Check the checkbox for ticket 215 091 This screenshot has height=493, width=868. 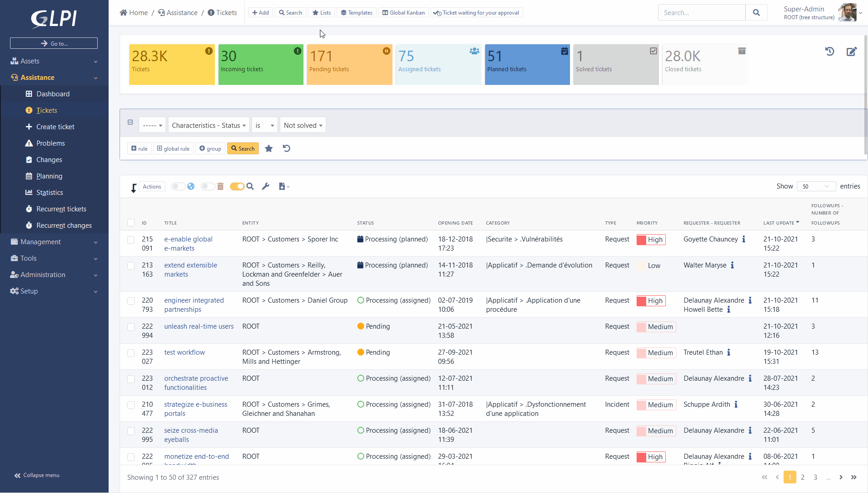(131, 240)
